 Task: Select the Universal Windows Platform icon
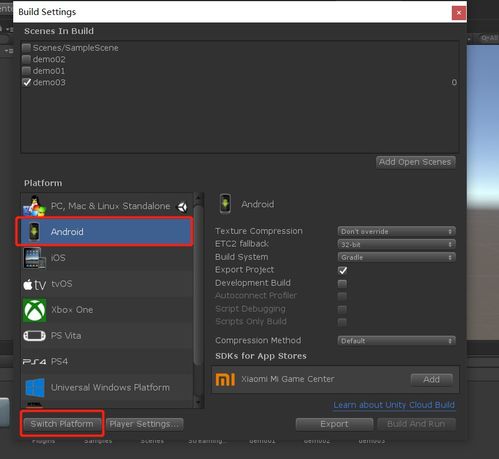(35, 388)
